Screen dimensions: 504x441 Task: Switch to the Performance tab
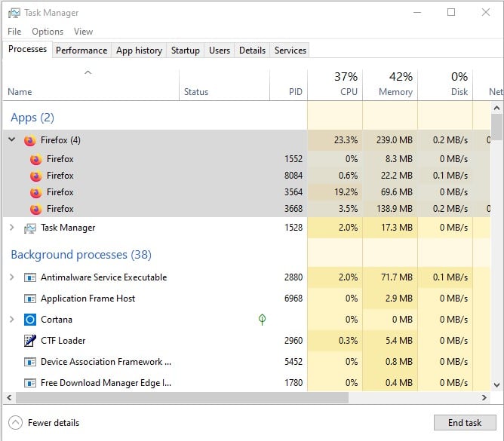point(81,51)
